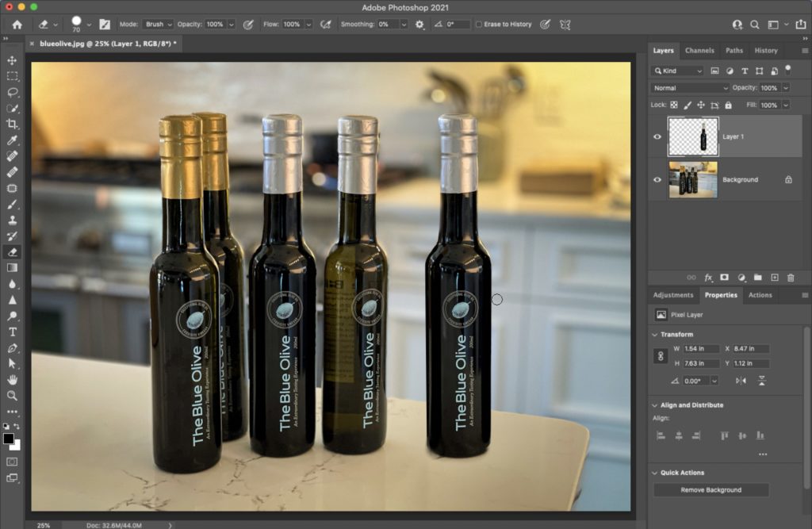Click the Remove Background button
The width and height of the screenshot is (812, 529).
[x=711, y=490]
